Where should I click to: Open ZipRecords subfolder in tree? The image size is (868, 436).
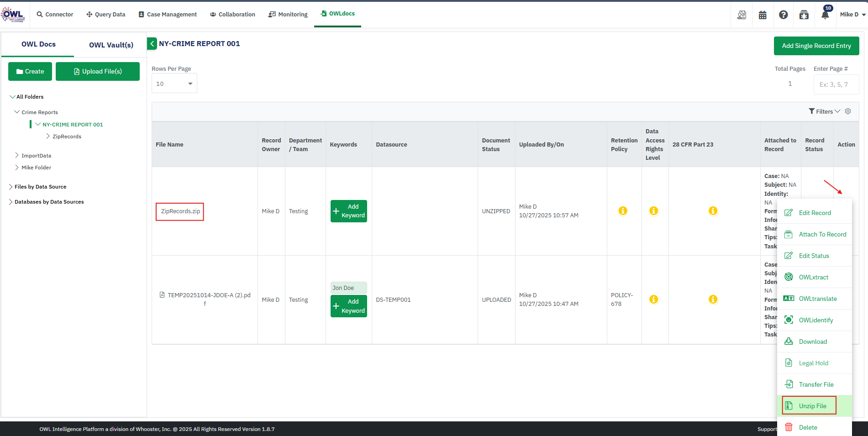[67, 137]
